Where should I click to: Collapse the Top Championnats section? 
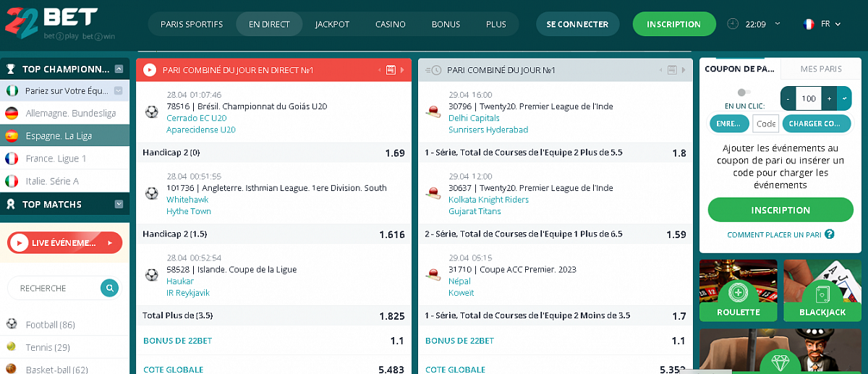(x=119, y=69)
